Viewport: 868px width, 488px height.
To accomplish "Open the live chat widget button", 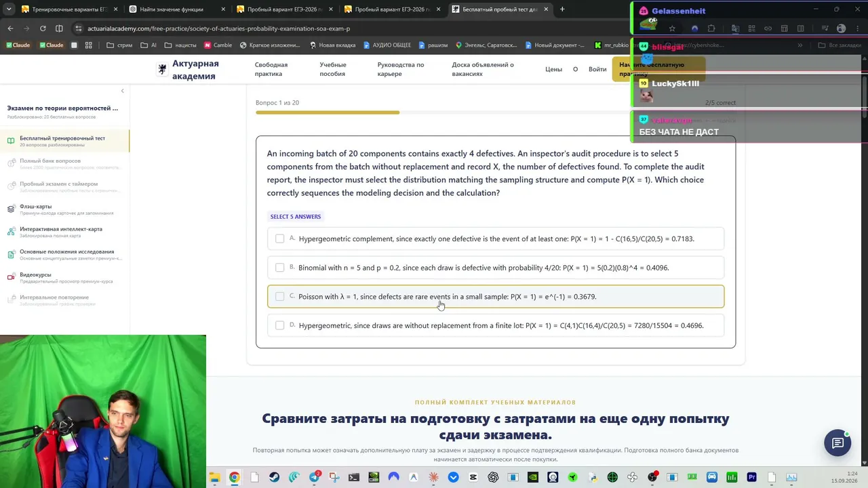I will coord(837,443).
